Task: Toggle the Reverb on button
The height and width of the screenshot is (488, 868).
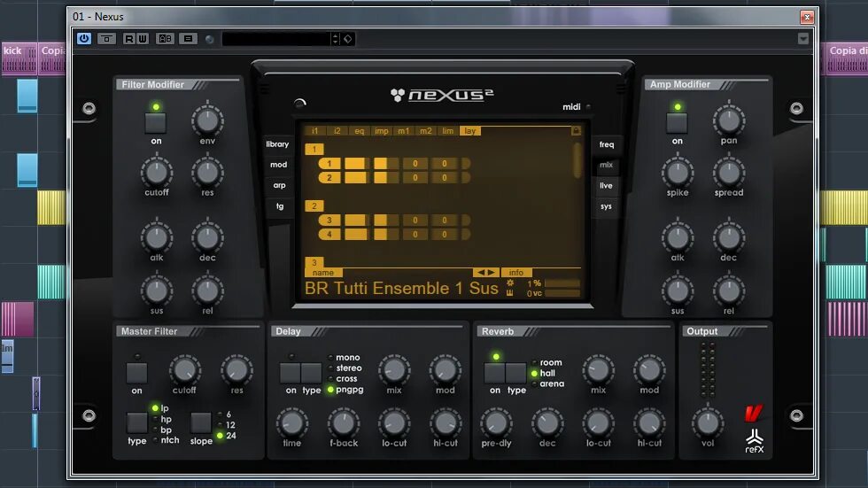Action: click(x=494, y=373)
